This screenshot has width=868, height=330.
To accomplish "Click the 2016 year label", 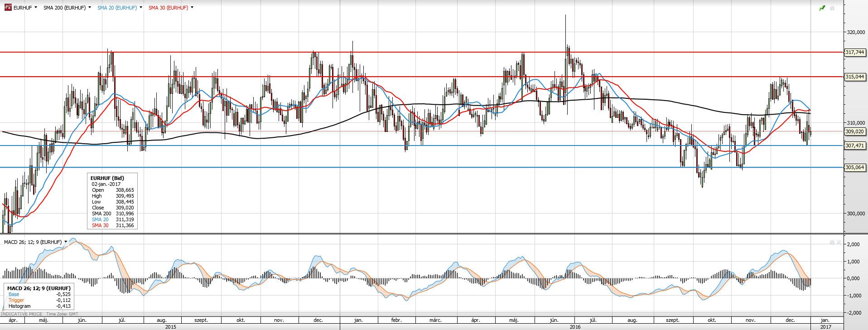I will (x=575, y=327).
